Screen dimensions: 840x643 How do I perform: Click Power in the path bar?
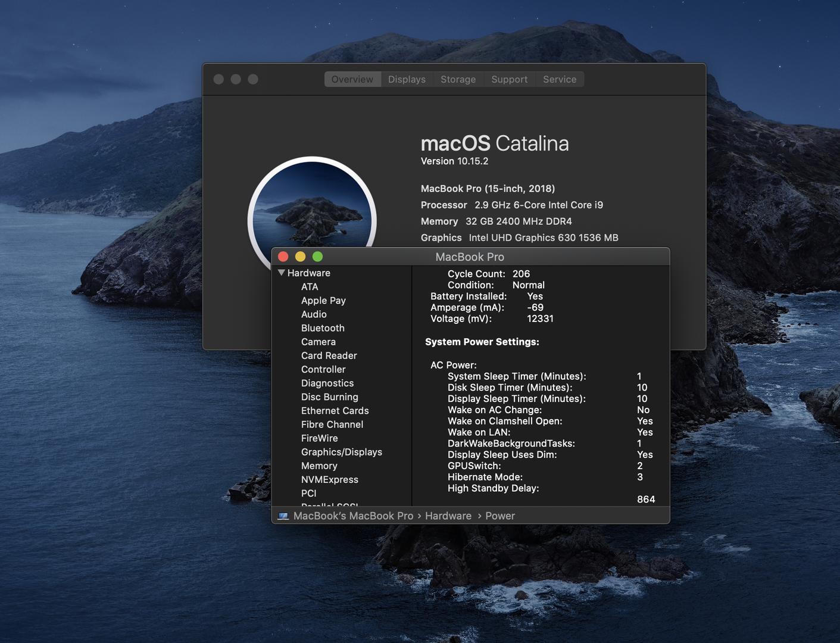point(500,516)
